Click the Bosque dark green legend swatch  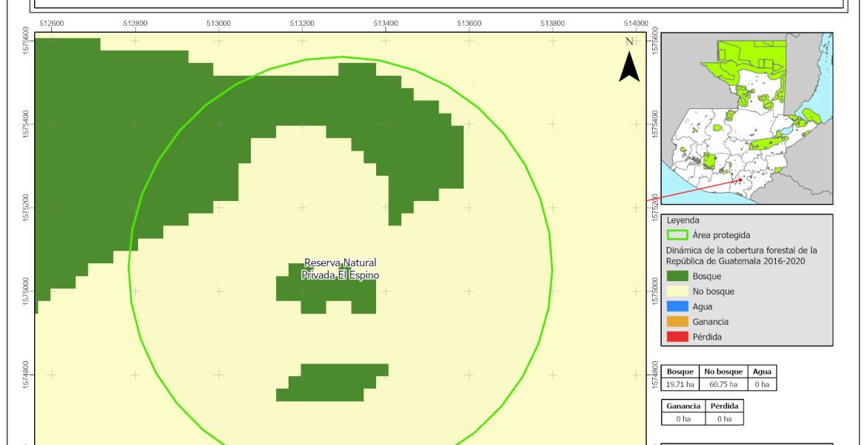tap(677, 276)
